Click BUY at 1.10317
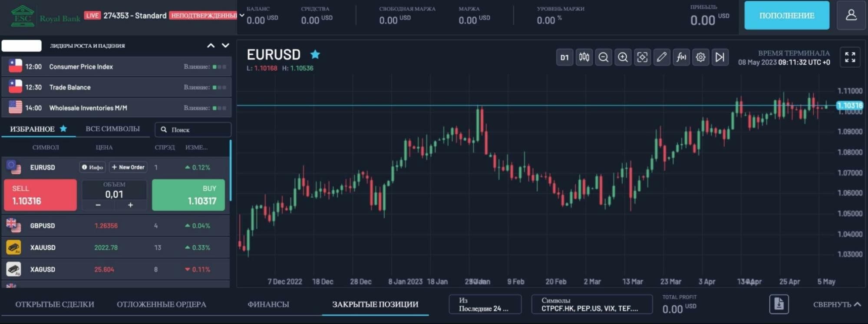The width and height of the screenshot is (868, 324). pos(188,195)
